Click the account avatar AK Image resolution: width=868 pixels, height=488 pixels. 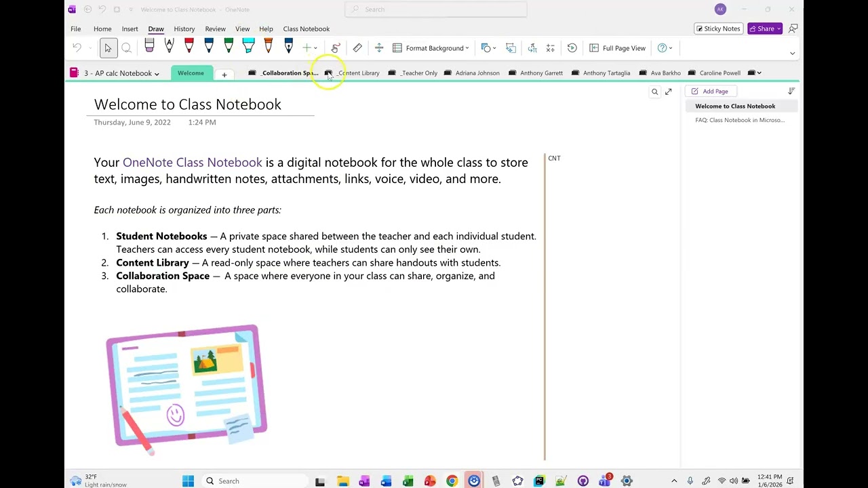(720, 9)
